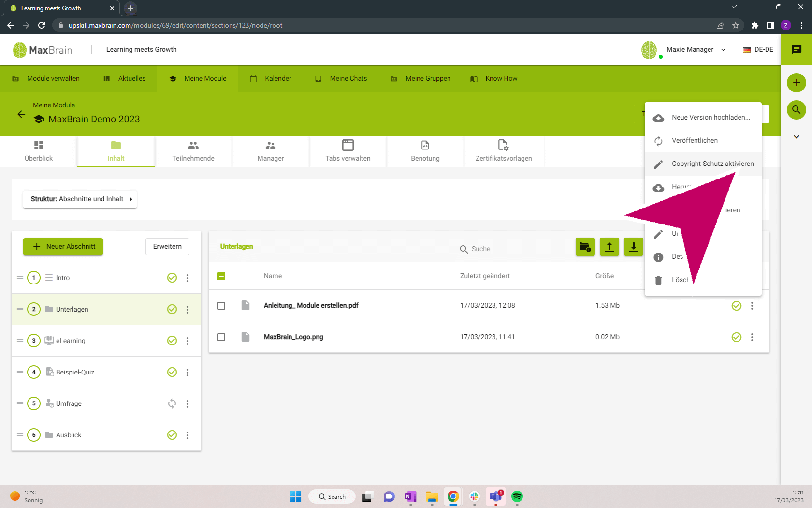
Task: Open file Anleitung_ Module erstellen.pdf
Action: tap(311, 306)
